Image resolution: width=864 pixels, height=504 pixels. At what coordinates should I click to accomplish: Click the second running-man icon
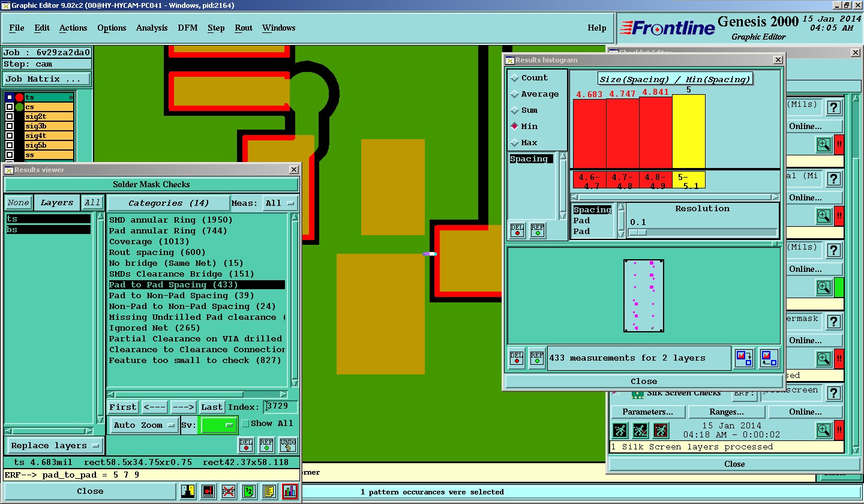[x=640, y=430]
